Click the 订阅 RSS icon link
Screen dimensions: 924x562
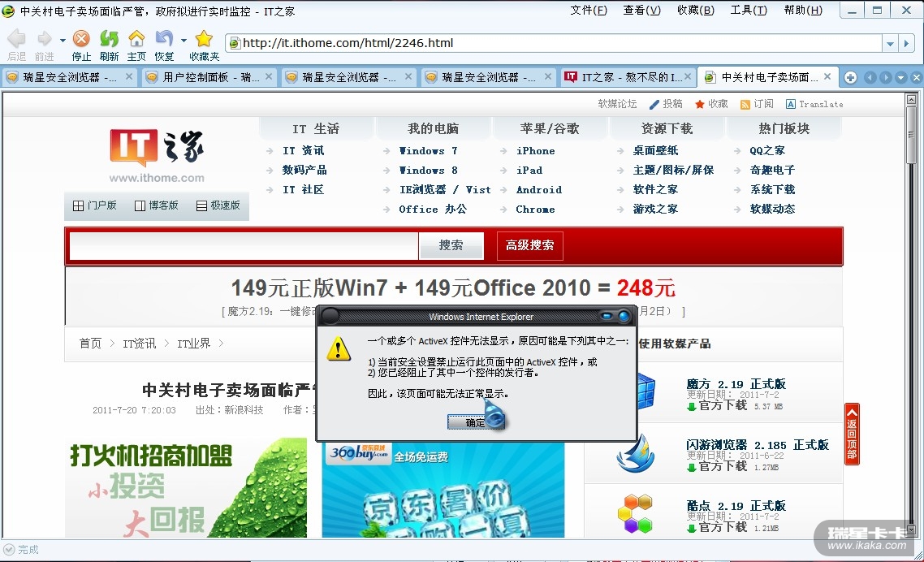[757, 104]
